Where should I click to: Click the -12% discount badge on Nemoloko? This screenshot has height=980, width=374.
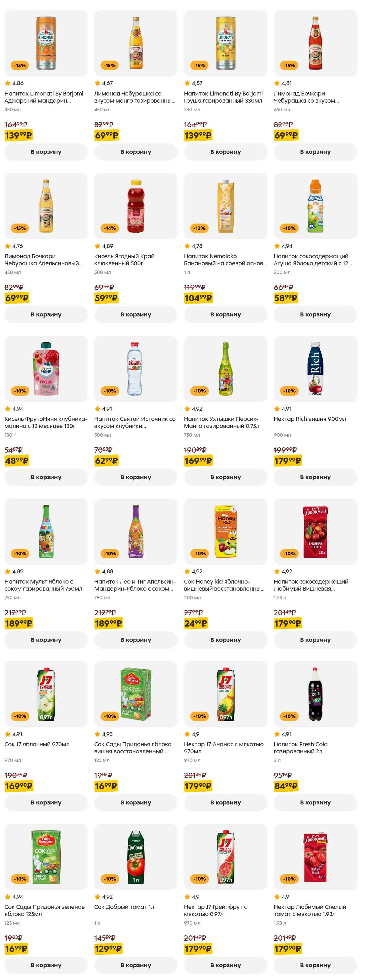200,228
